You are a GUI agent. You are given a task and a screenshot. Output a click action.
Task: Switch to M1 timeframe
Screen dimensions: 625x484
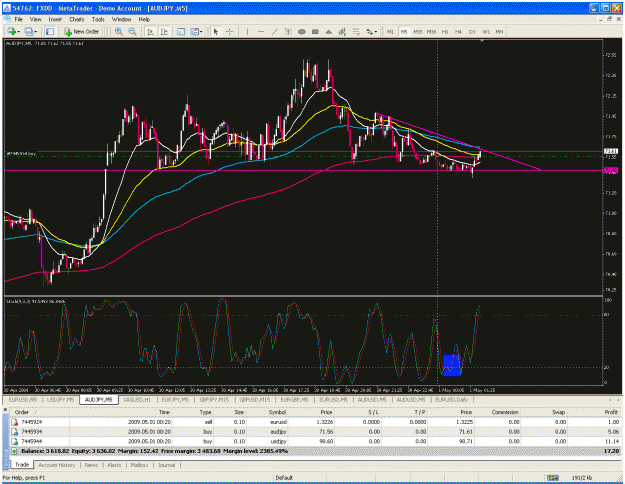(390, 31)
